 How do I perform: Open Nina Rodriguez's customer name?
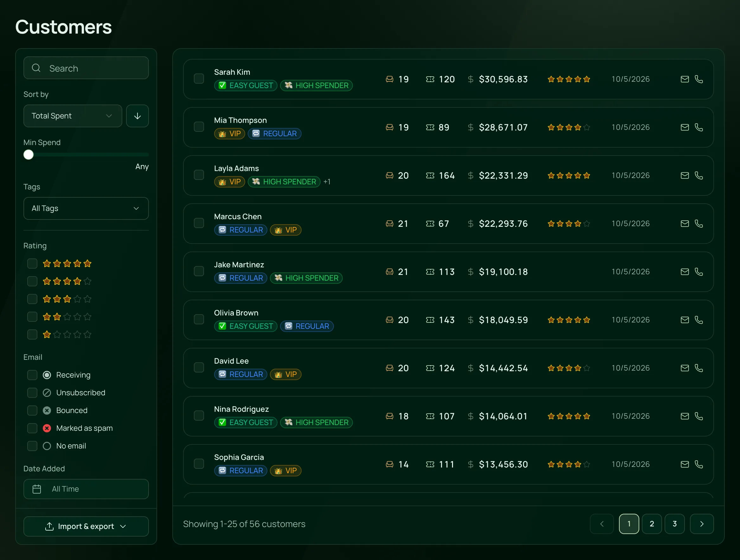click(241, 409)
